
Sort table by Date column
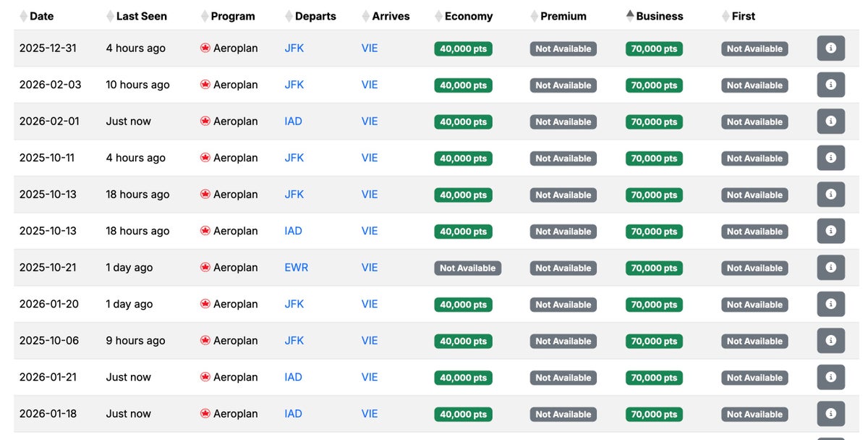coord(41,16)
